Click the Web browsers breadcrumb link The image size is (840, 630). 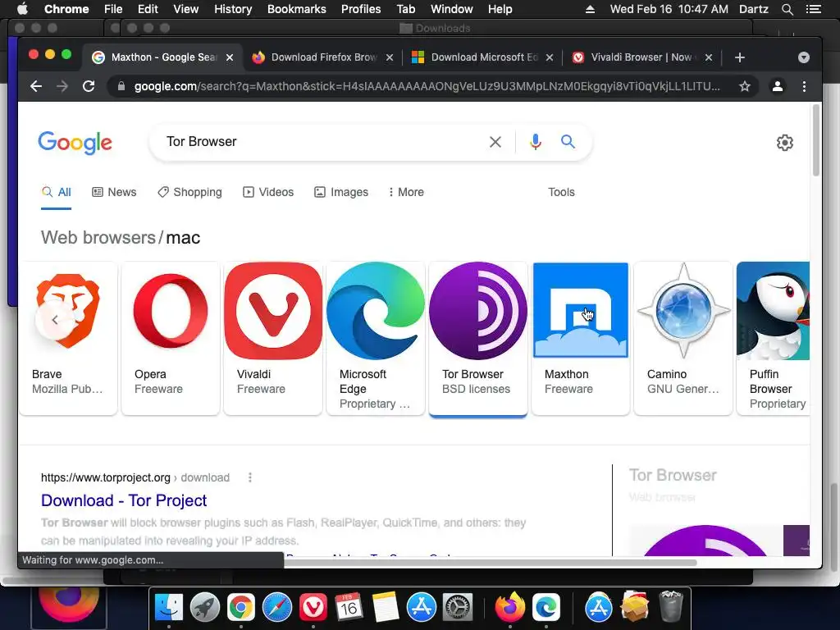tap(98, 237)
